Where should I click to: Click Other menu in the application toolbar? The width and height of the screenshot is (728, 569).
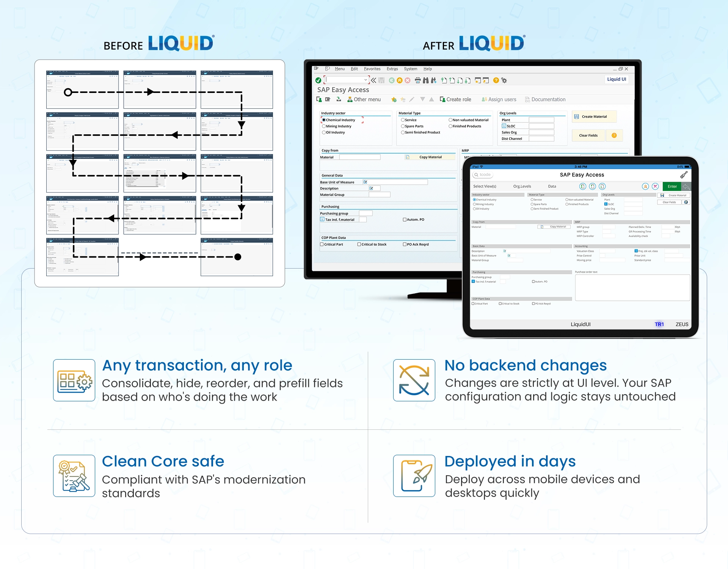coord(364,99)
